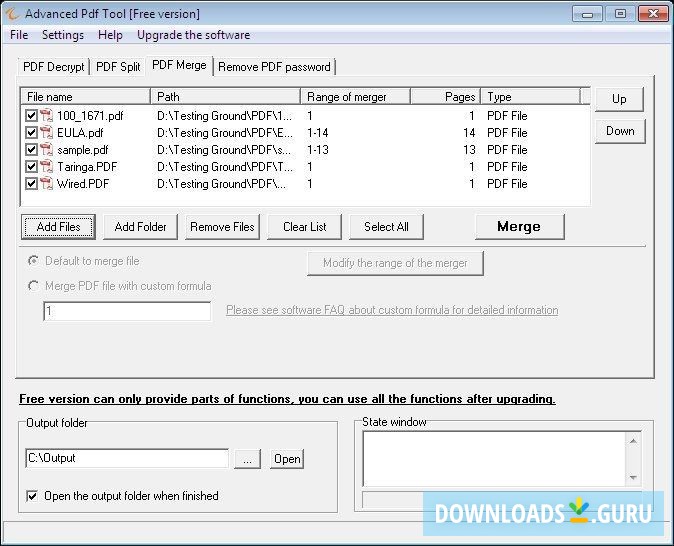Sort by Range of merger column header

coord(355,97)
